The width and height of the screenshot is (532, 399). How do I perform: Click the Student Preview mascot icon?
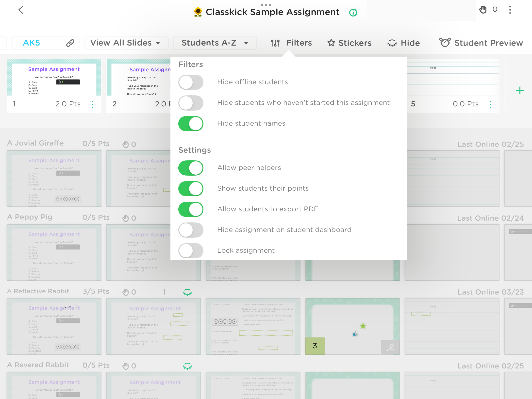coord(445,43)
